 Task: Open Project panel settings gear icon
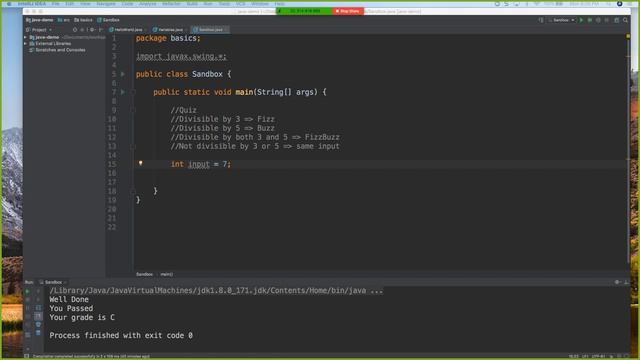click(x=92, y=30)
